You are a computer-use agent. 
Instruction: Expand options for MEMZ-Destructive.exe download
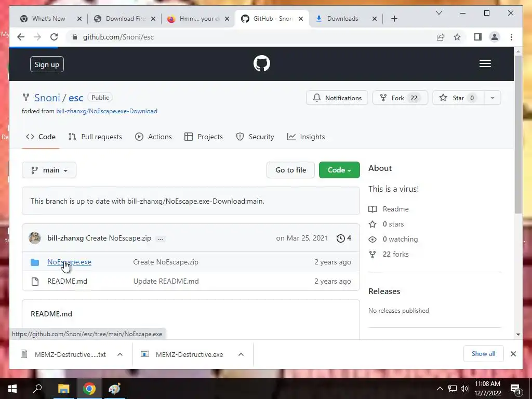pos(241,354)
